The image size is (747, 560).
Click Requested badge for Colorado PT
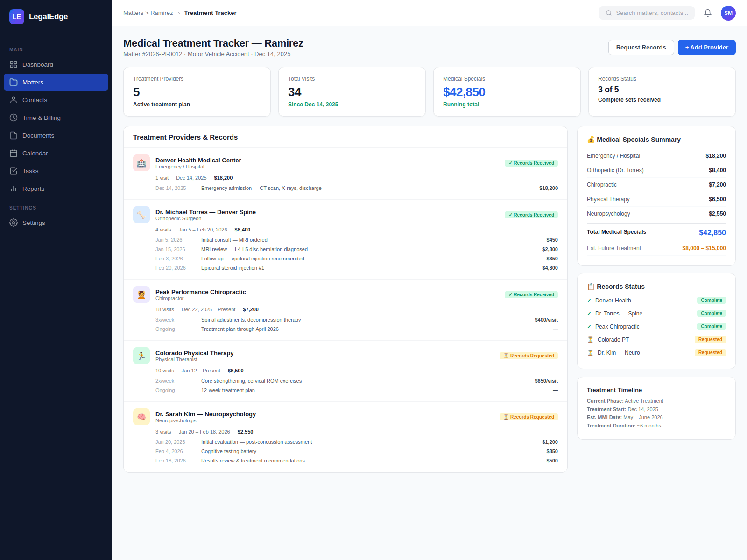[710, 340]
